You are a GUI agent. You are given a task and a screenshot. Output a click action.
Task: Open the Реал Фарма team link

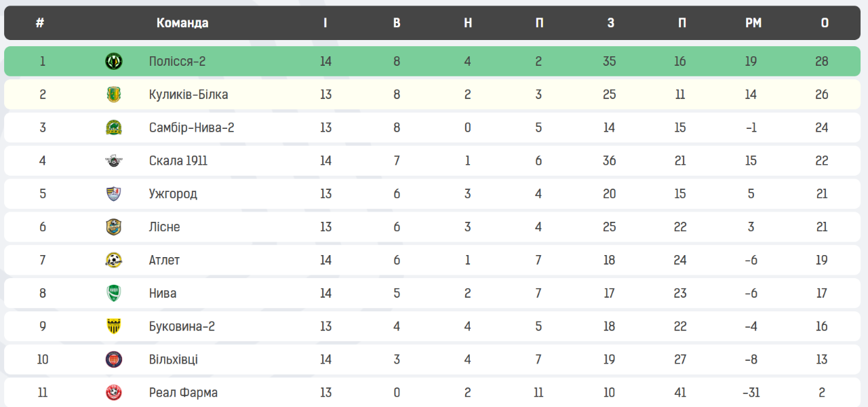(183, 393)
